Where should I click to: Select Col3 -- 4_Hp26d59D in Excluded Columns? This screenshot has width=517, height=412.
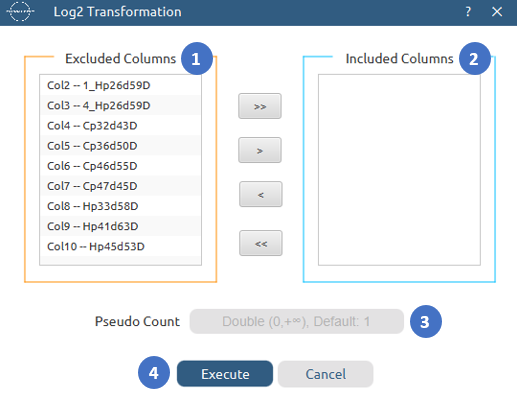[x=120, y=105]
